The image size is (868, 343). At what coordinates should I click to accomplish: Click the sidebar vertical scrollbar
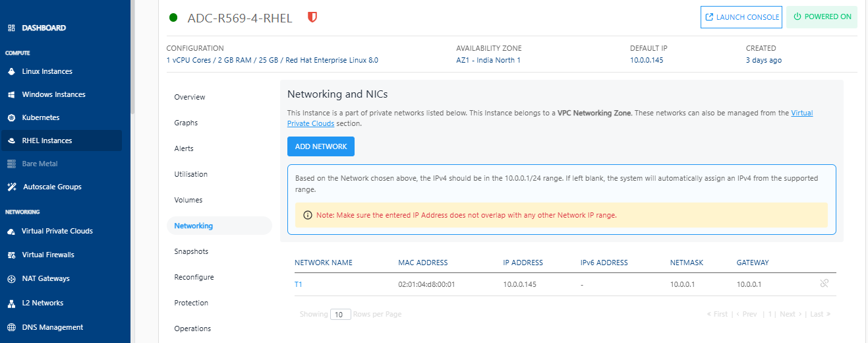tap(132, 56)
